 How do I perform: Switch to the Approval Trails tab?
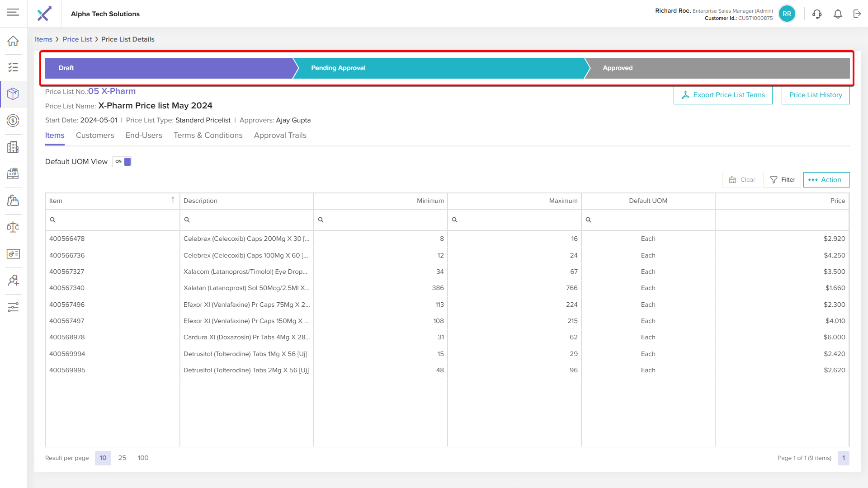pos(280,135)
